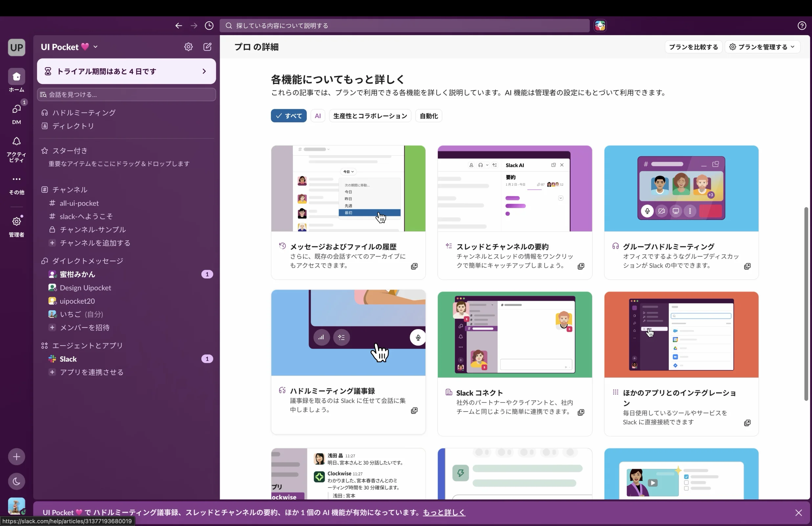Click the plus icon beside メンバーを招待
This screenshot has height=526, width=812.
52,327
